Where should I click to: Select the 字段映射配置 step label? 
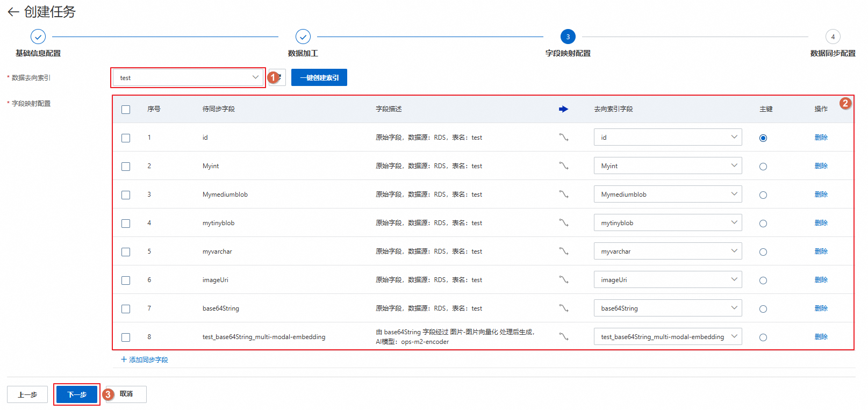point(568,53)
